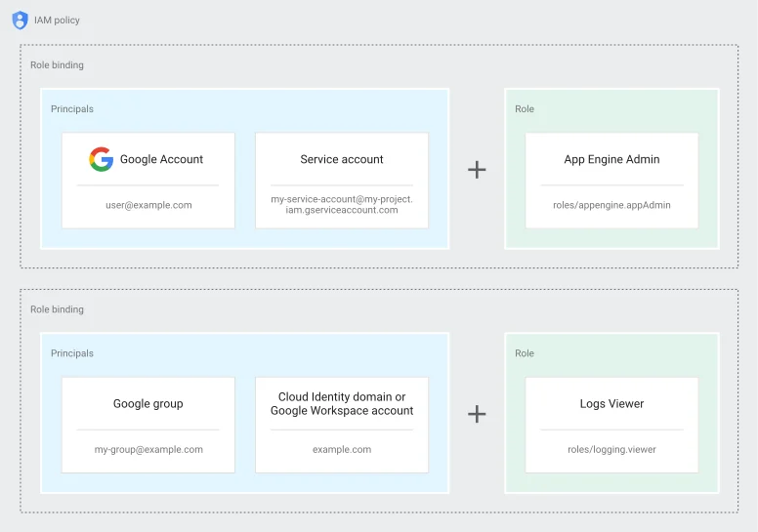Click the roles/logging.viewer identifier
This screenshot has height=532, width=758.
point(611,449)
